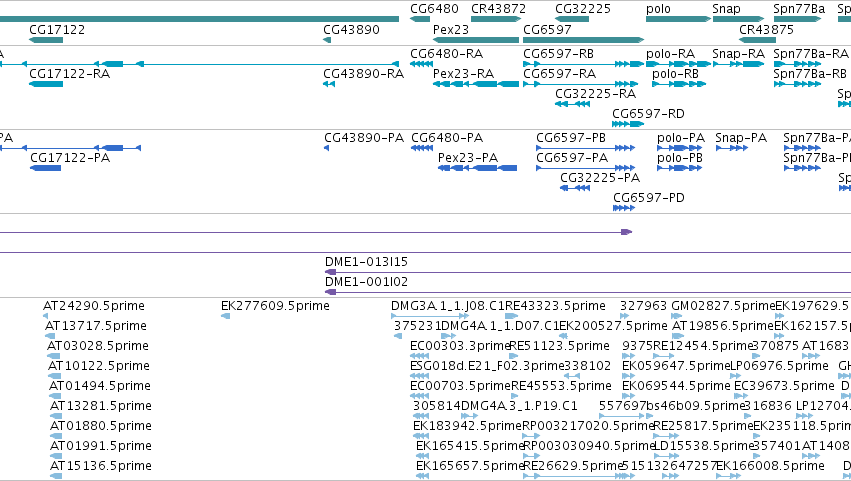Select the CG43890-PA protein label
The image size is (851, 481).
pyautogui.click(x=364, y=137)
